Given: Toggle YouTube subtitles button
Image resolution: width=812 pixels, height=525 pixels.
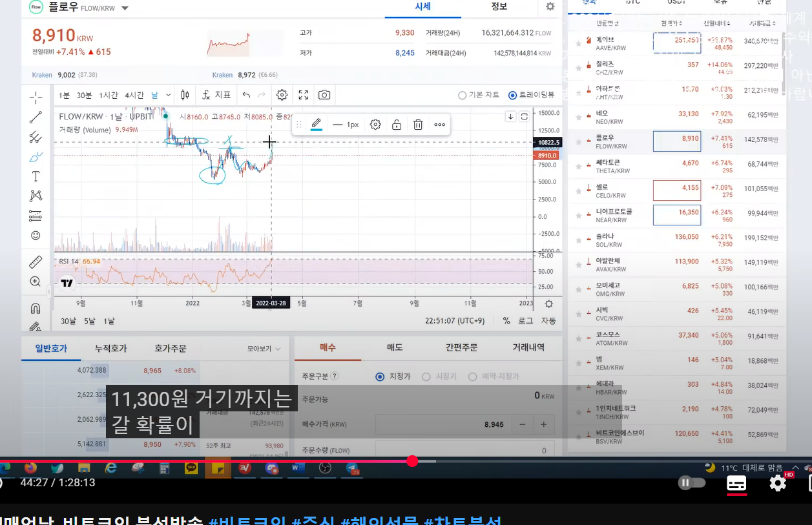Looking at the screenshot, I should pos(736,483).
